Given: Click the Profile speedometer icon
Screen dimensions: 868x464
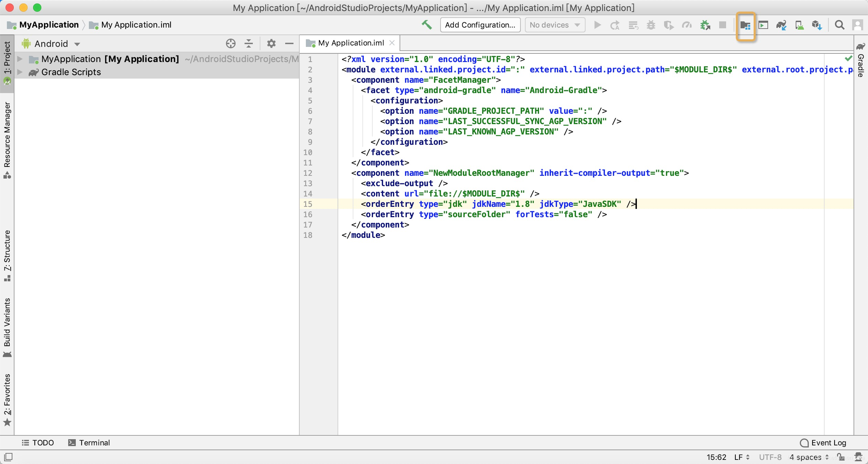Looking at the screenshot, I should [686, 25].
